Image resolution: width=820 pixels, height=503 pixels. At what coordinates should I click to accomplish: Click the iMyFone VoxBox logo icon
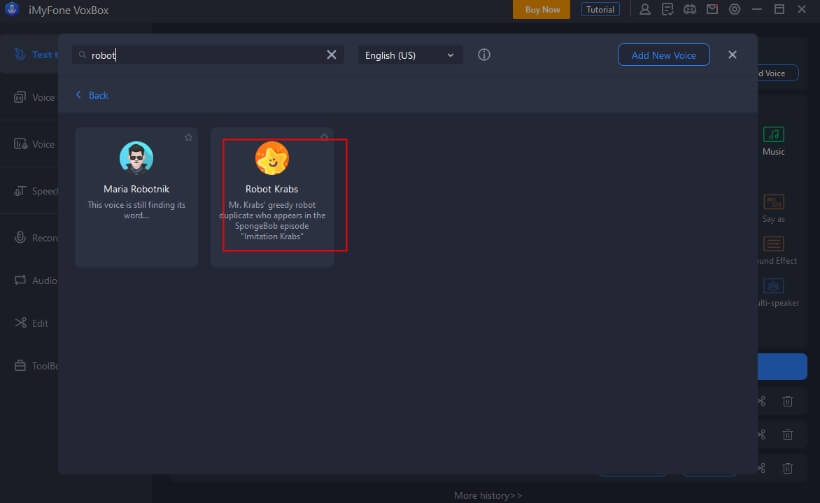point(12,9)
